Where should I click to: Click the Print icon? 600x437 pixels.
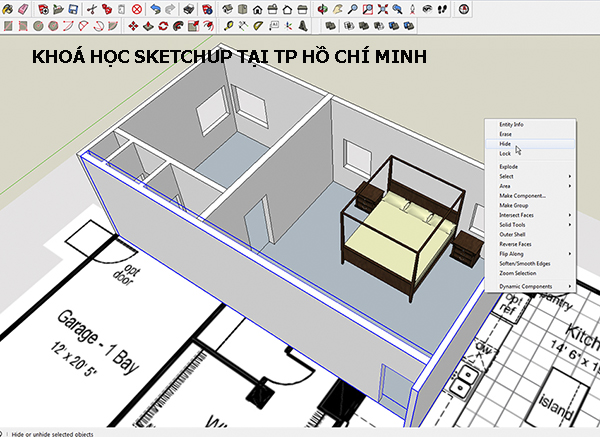pyautogui.click(x=189, y=9)
